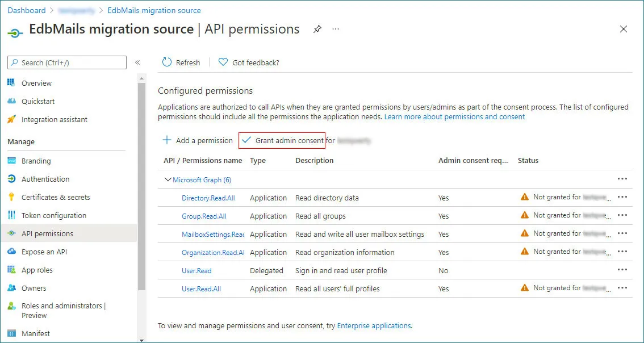Click the API permissions sidebar icon

(x=11, y=233)
